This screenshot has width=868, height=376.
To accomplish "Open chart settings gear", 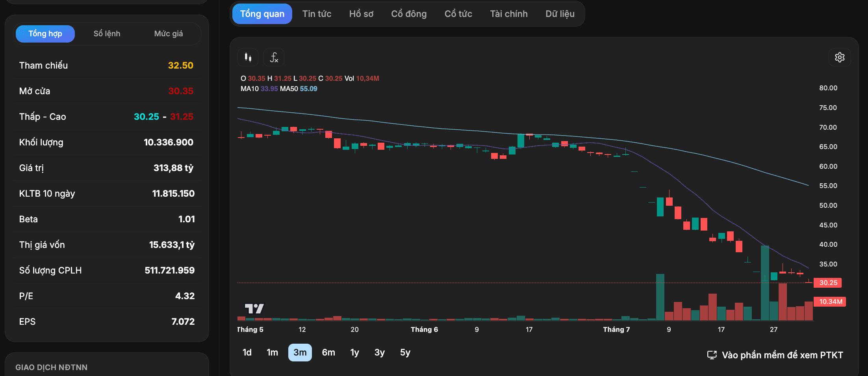I will (x=840, y=58).
